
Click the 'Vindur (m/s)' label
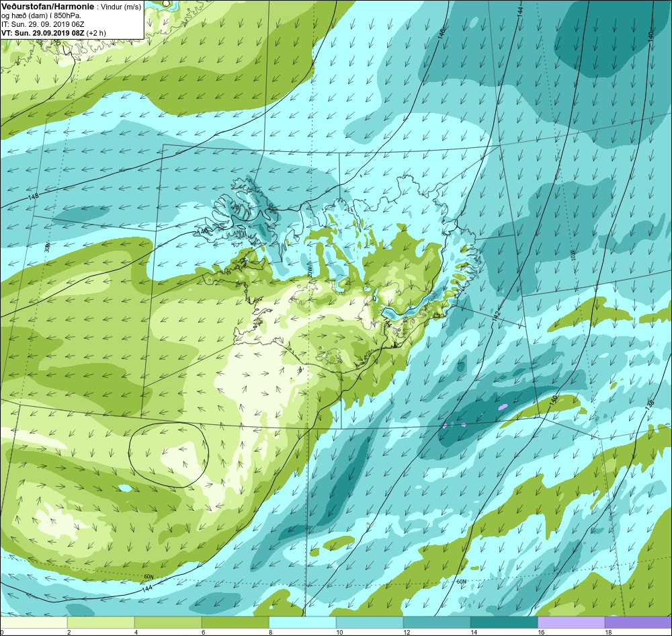tap(120, 7)
